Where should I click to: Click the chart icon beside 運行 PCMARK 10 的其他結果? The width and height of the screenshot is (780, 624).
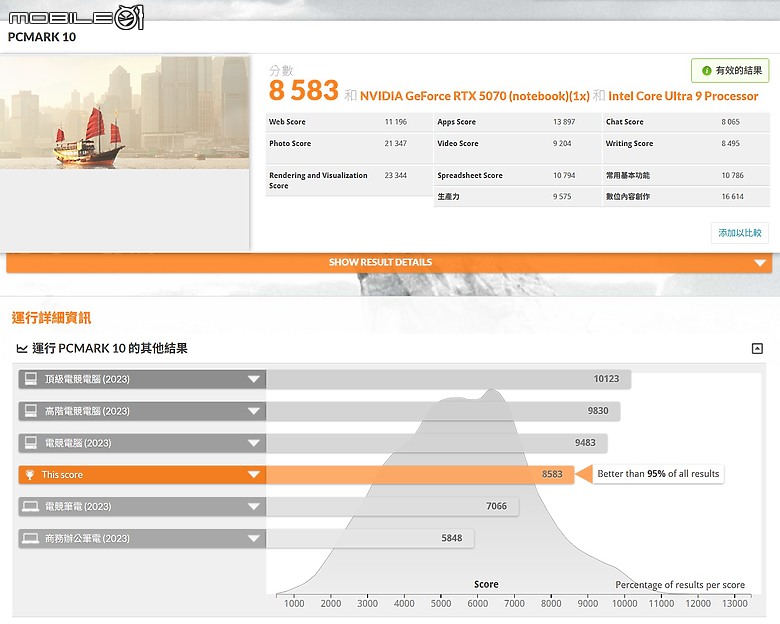22,348
